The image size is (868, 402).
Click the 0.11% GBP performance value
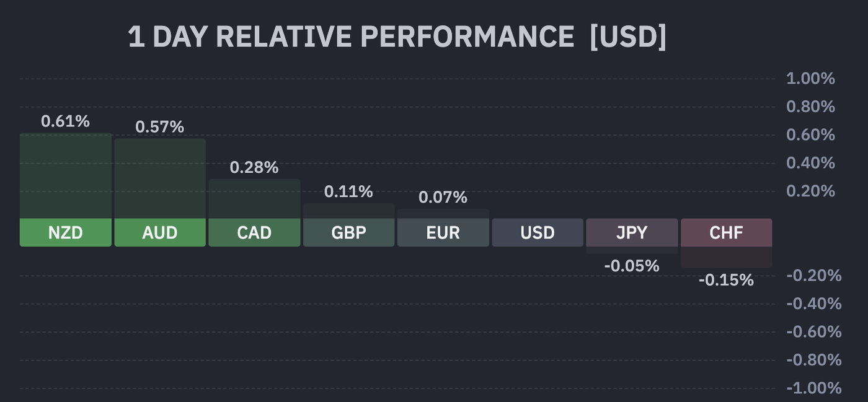click(348, 192)
